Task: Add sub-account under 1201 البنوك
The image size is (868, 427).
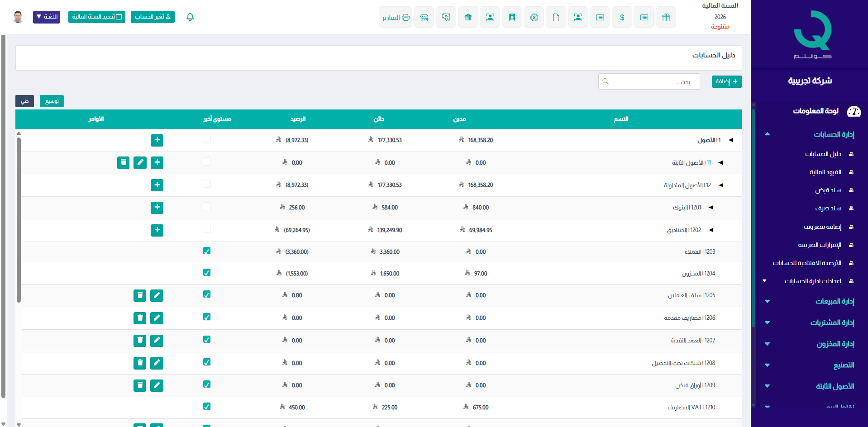Action: 157,208
